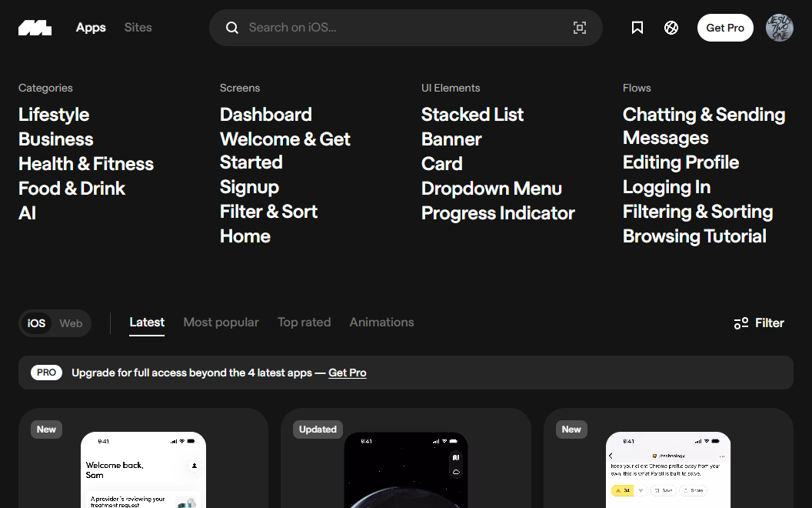The width and height of the screenshot is (812, 508).
Task: Click the globe icon in header
Action: (671, 28)
